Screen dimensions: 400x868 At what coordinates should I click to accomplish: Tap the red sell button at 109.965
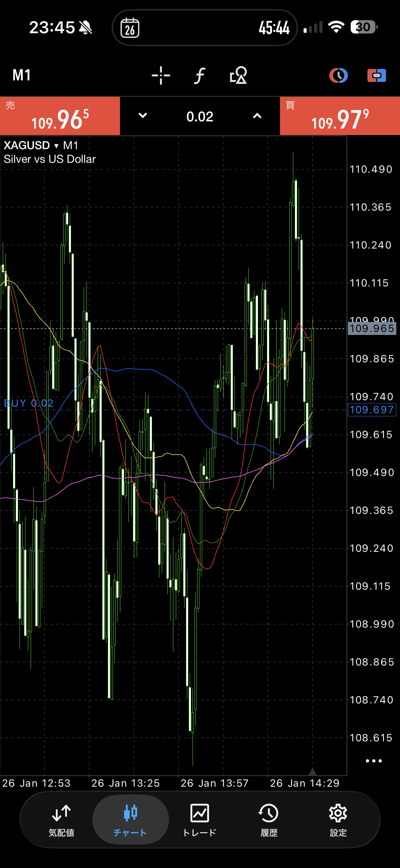[60, 116]
